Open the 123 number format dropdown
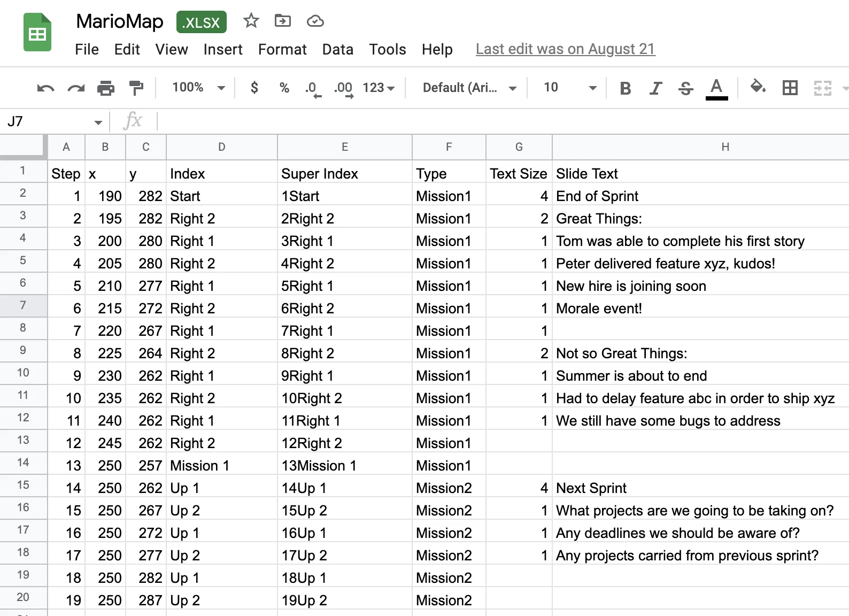The height and width of the screenshot is (616, 849). (379, 88)
